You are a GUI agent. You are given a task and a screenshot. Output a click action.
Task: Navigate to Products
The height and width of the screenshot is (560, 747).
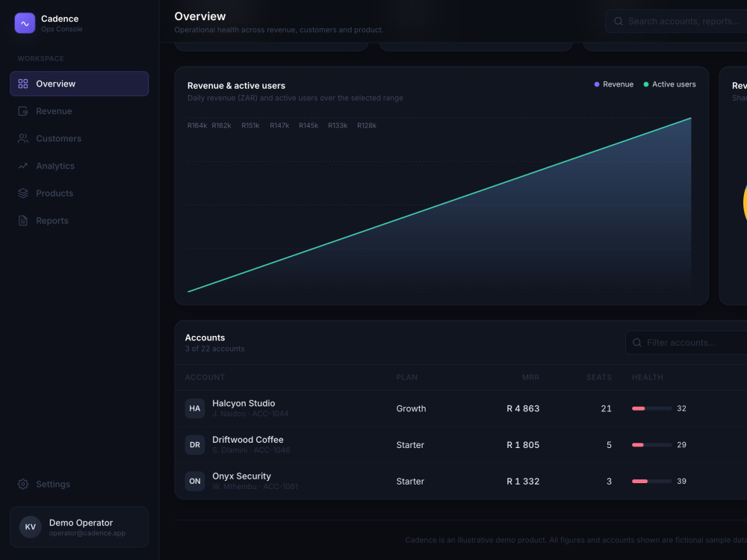tap(79, 193)
